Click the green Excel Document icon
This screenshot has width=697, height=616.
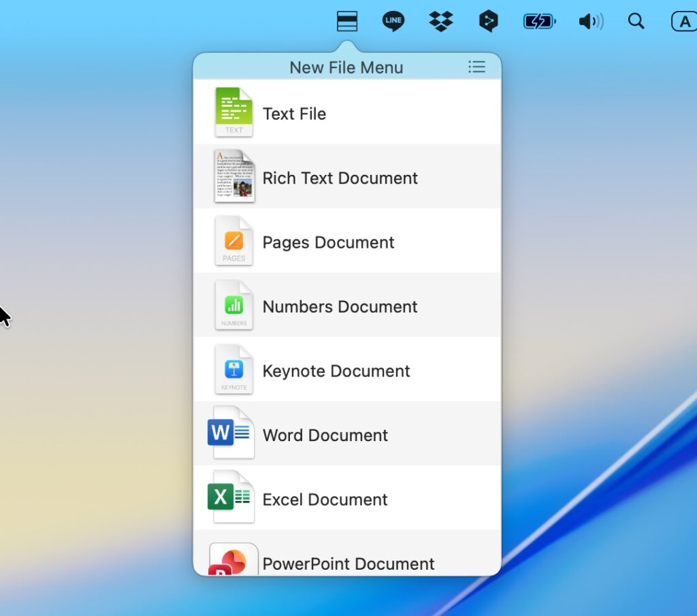[231, 498]
